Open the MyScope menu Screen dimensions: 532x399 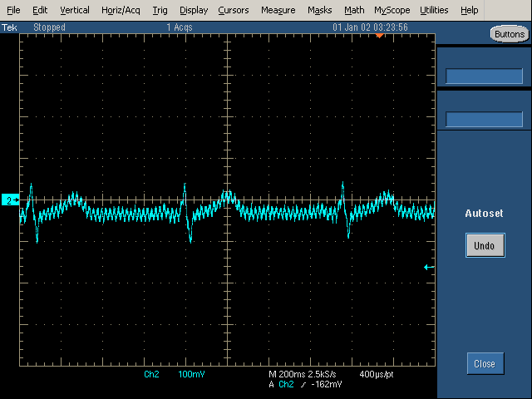(x=392, y=10)
